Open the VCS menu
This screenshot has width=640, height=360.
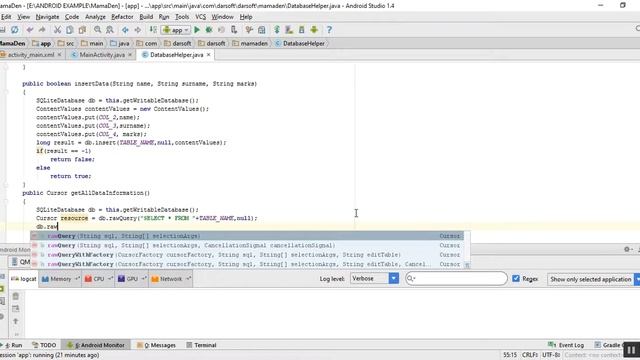[200, 17]
